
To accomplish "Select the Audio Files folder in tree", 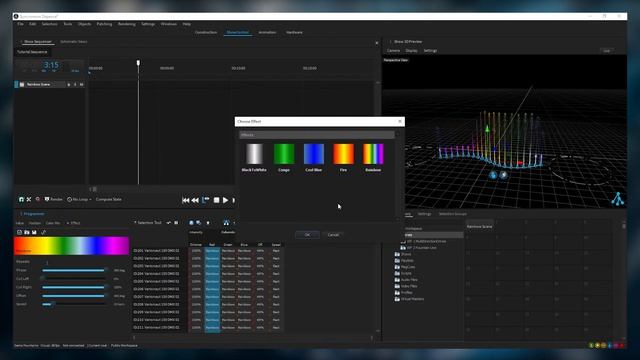I will pyautogui.click(x=406, y=280).
